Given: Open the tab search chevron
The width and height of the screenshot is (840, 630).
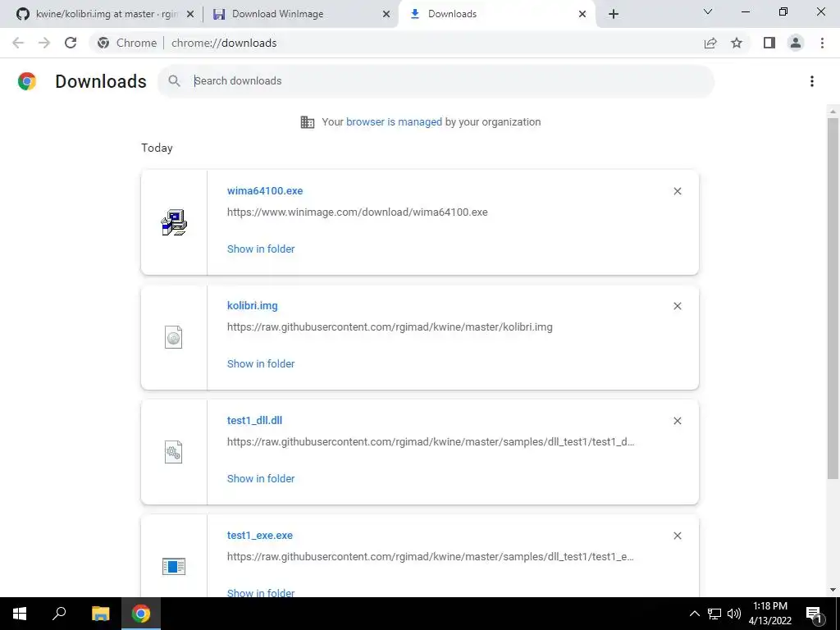Looking at the screenshot, I should coord(708,11).
